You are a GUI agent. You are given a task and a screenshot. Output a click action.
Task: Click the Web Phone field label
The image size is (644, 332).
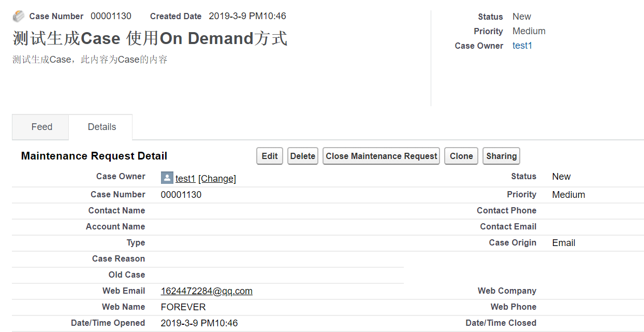[x=514, y=307]
